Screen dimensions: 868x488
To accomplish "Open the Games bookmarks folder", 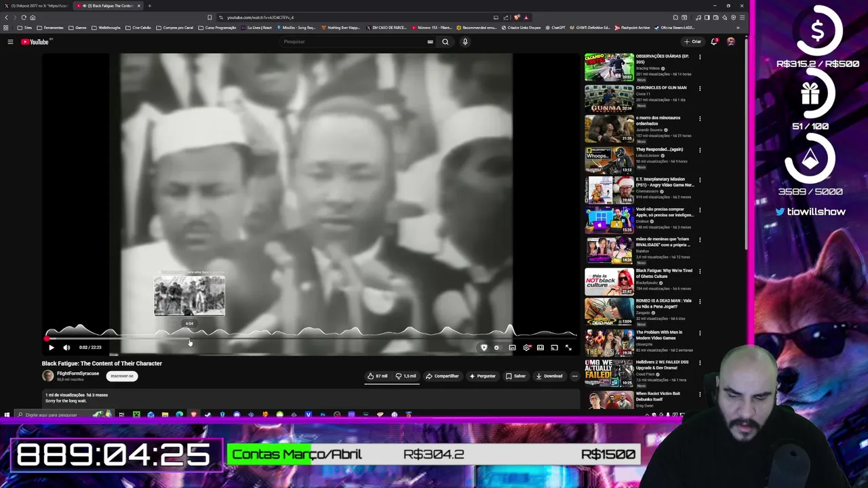I will [78, 28].
